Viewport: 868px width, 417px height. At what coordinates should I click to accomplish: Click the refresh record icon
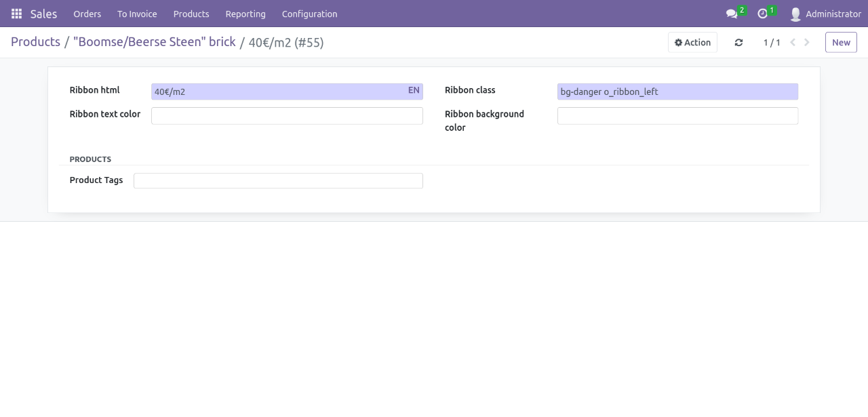[738, 43]
